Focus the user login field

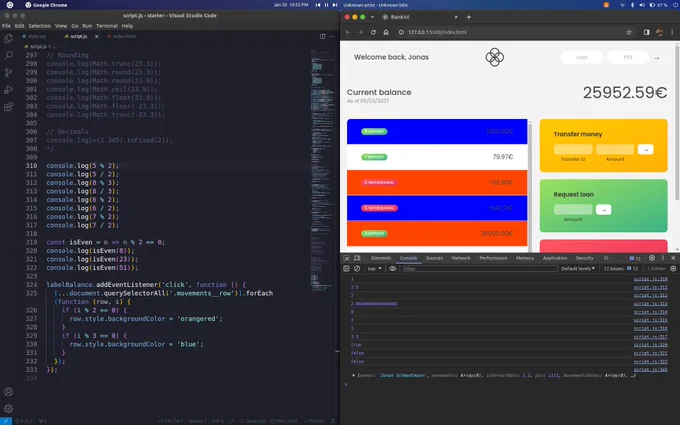pyautogui.click(x=582, y=57)
